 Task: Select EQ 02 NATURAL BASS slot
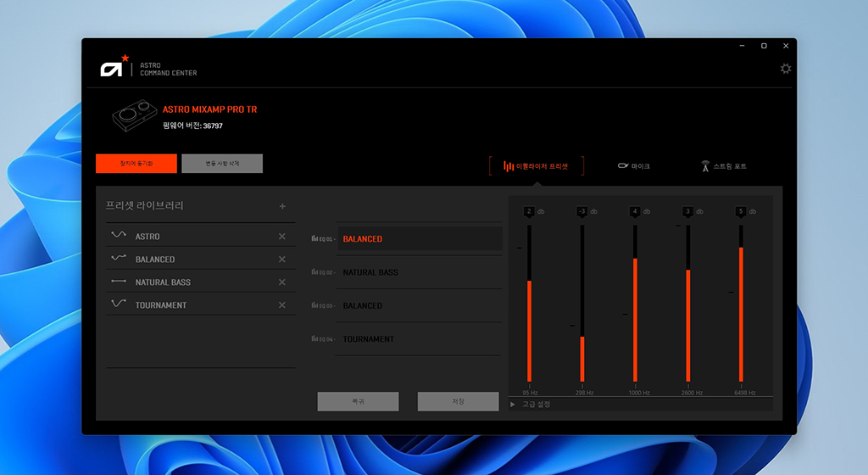coord(420,271)
